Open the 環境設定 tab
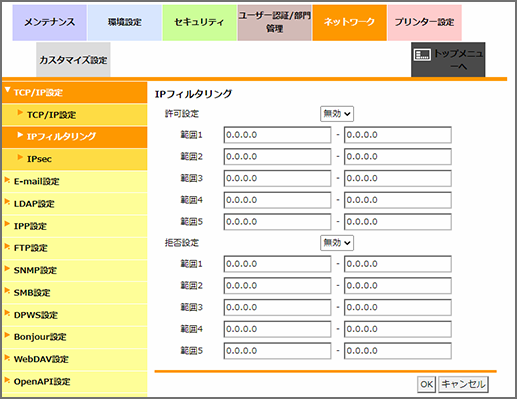 click(124, 23)
